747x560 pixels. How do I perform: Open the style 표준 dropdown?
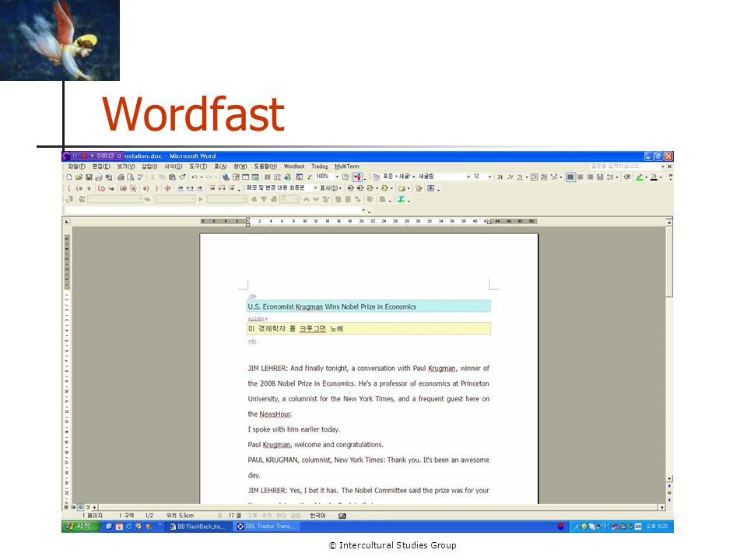(x=413, y=177)
